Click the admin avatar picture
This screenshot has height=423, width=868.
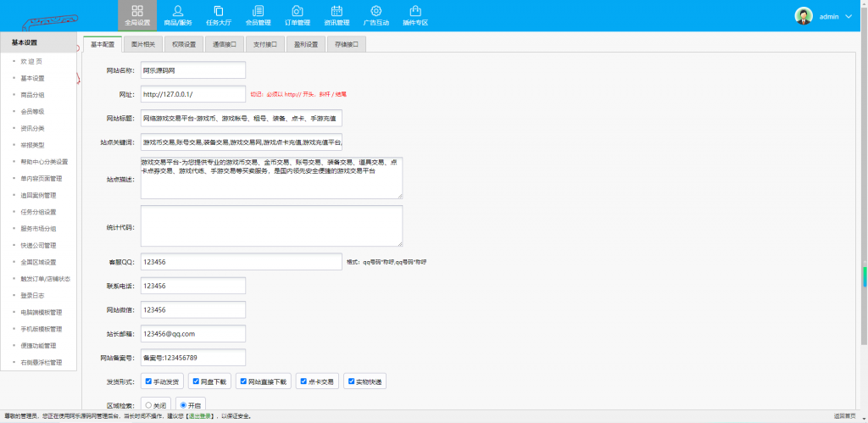804,16
